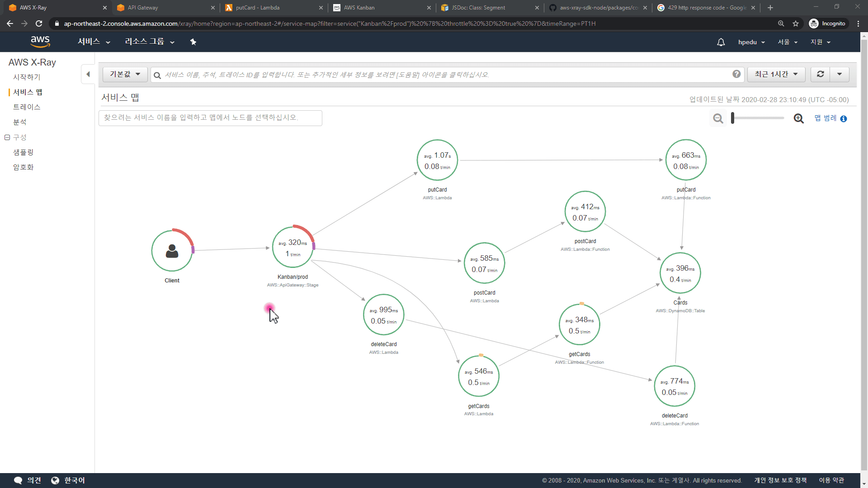Click the pin shortcut icon in header
Image resolution: width=868 pixels, height=488 pixels.
click(193, 42)
